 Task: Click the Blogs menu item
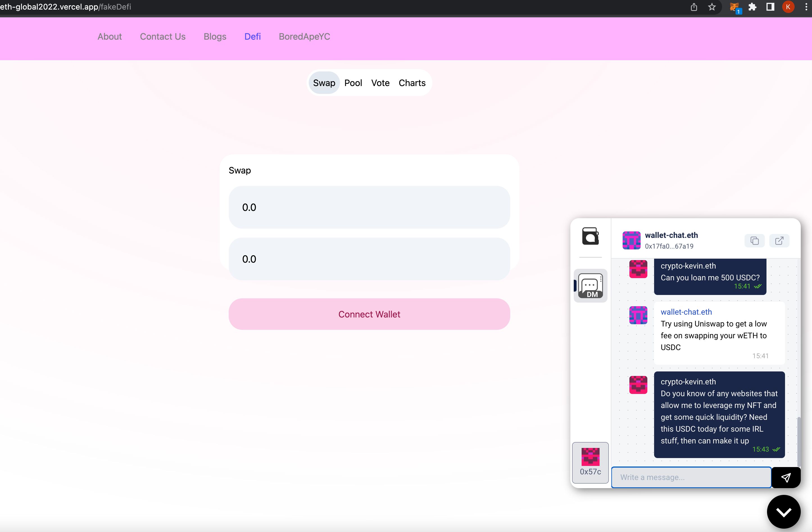point(215,36)
